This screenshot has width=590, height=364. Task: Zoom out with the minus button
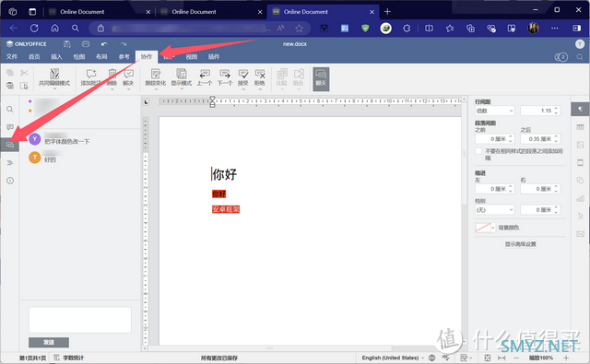pyautogui.click(x=516, y=358)
